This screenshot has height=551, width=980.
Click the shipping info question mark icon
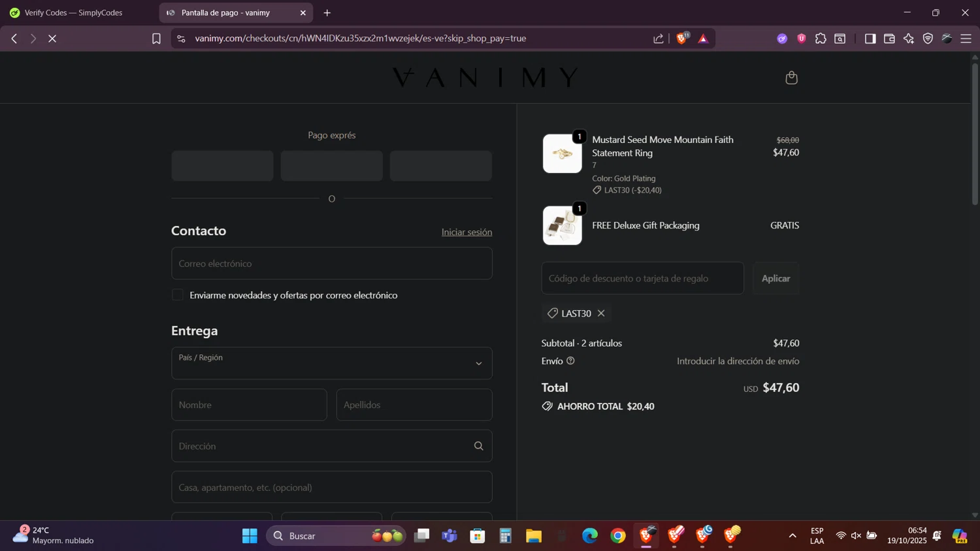[x=570, y=361]
